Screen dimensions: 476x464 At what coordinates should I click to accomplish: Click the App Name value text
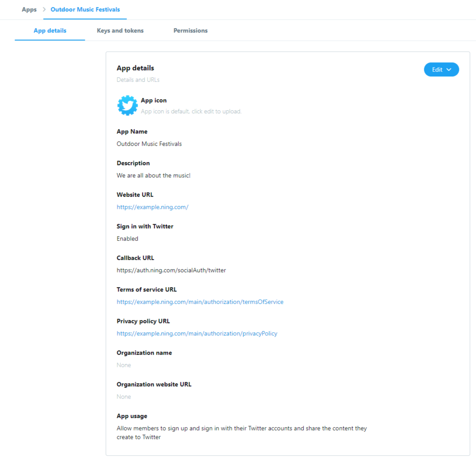[x=149, y=144]
